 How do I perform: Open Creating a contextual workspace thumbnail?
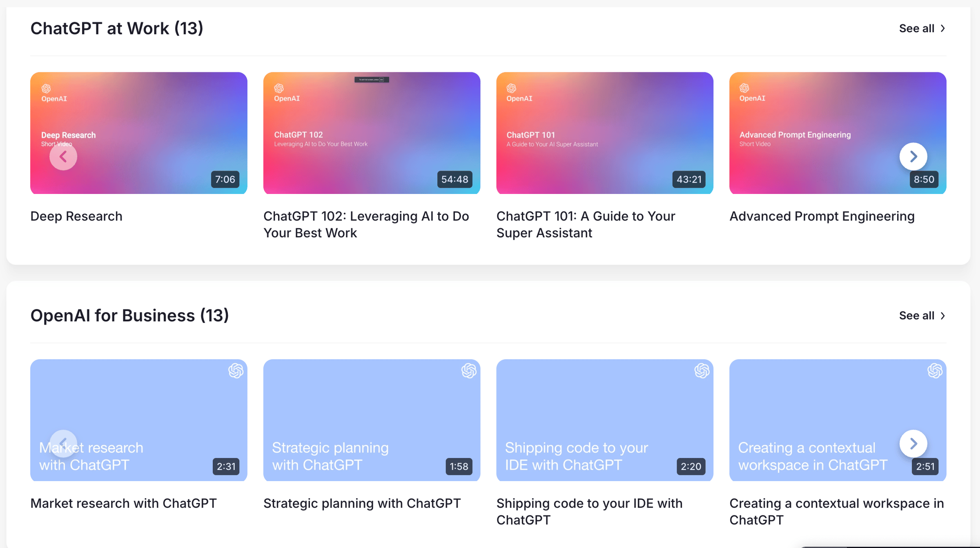click(838, 420)
